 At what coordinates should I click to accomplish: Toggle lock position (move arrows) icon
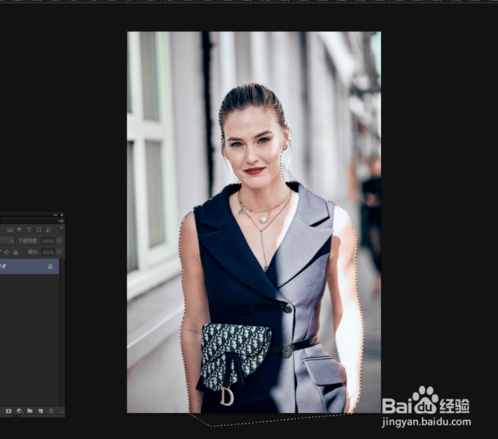coord(7,252)
